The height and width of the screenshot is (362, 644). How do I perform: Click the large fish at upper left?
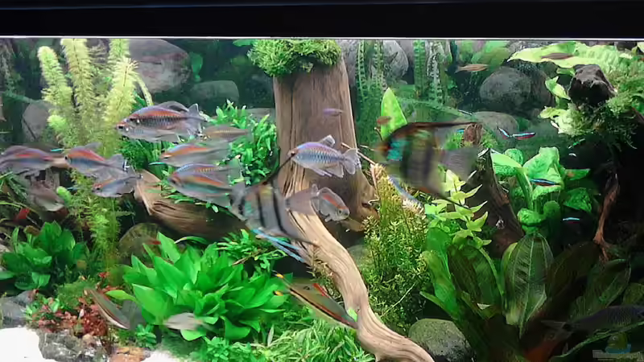point(159,121)
